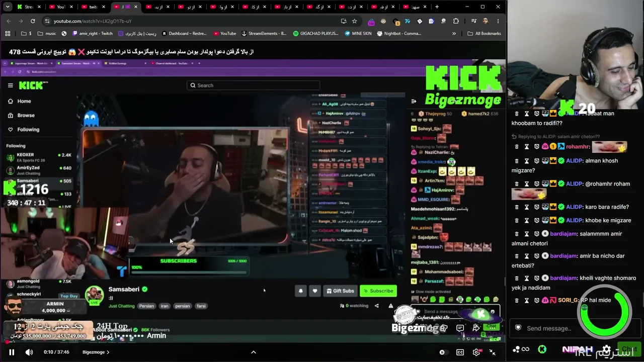The width and height of the screenshot is (644, 362).
Task: Click the Kick Search field
Action: 254,85
